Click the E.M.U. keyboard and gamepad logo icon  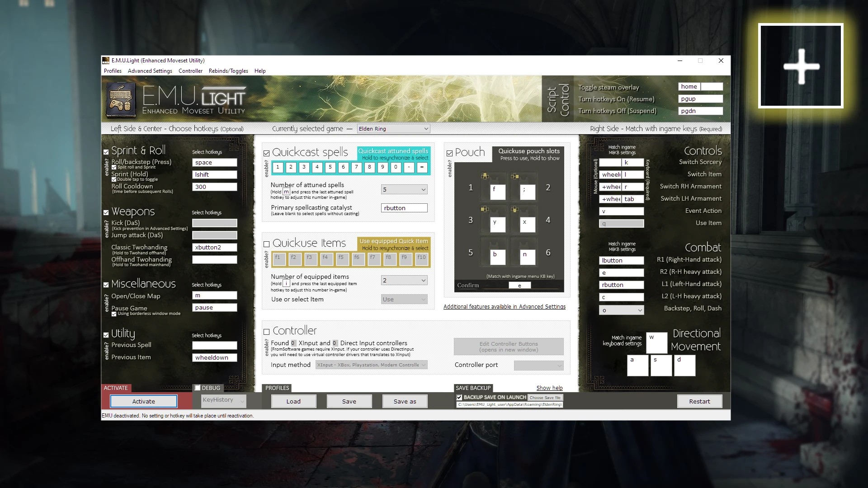[x=121, y=99]
